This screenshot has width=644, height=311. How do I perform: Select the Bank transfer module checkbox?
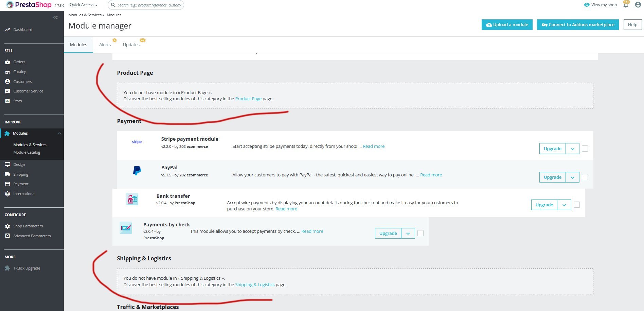(x=577, y=205)
